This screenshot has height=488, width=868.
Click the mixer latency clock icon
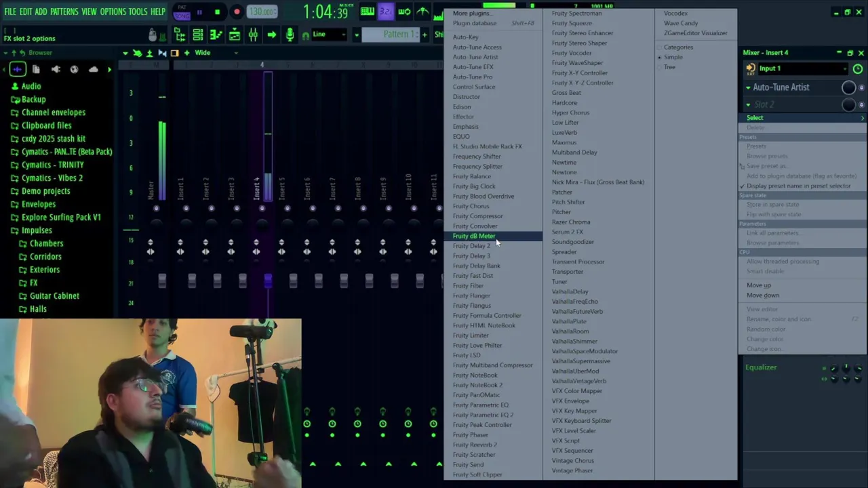[857, 68]
